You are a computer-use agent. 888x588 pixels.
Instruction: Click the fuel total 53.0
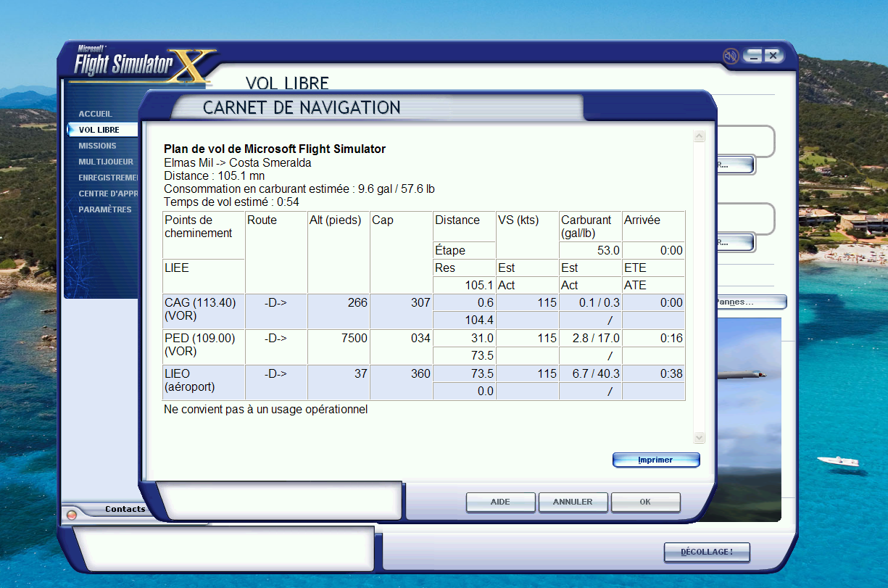click(608, 250)
